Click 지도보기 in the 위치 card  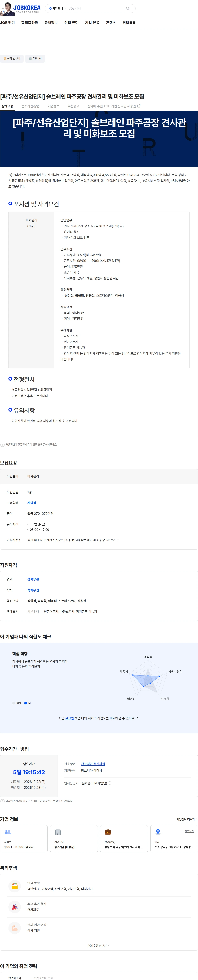pyautogui.click(x=189, y=831)
